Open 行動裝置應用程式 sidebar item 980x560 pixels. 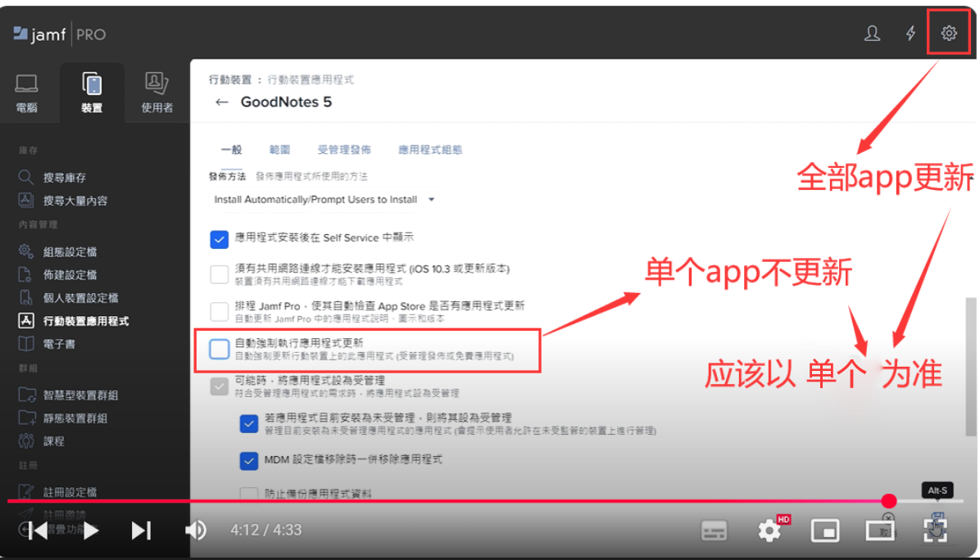tap(85, 321)
